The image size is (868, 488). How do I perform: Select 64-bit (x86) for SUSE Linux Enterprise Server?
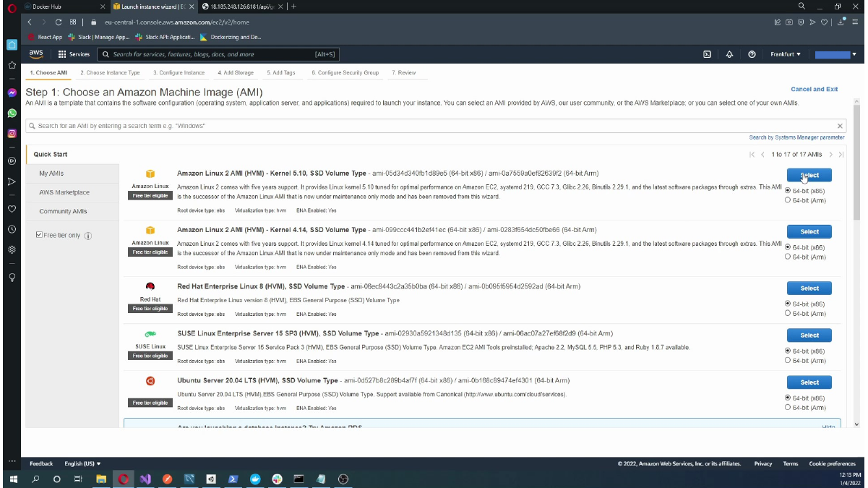click(788, 351)
